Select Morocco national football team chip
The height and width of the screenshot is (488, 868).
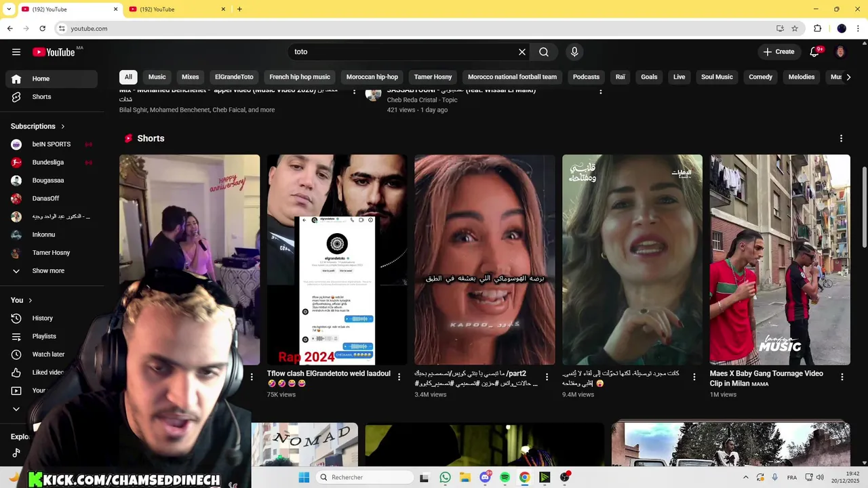point(512,77)
